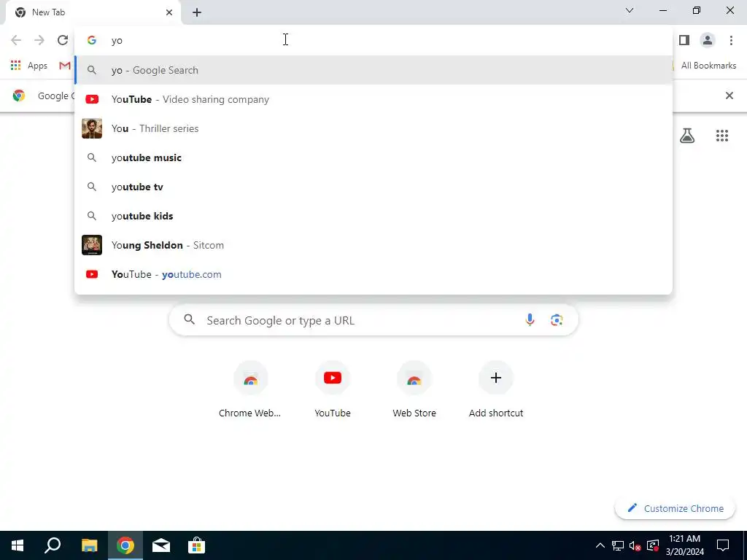This screenshot has height=560, width=747.
Task: Launch File Explorer from the taskbar
Action: point(89,545)
